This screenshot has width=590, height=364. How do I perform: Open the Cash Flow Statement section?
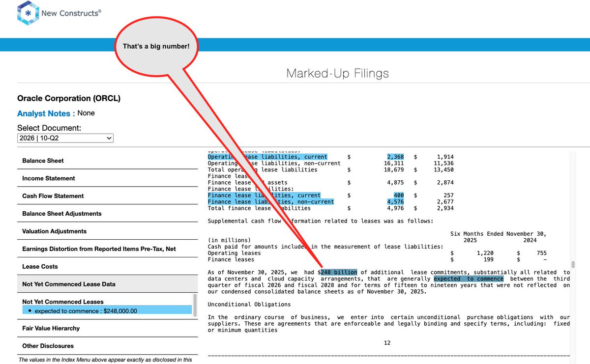pos(53,196)
